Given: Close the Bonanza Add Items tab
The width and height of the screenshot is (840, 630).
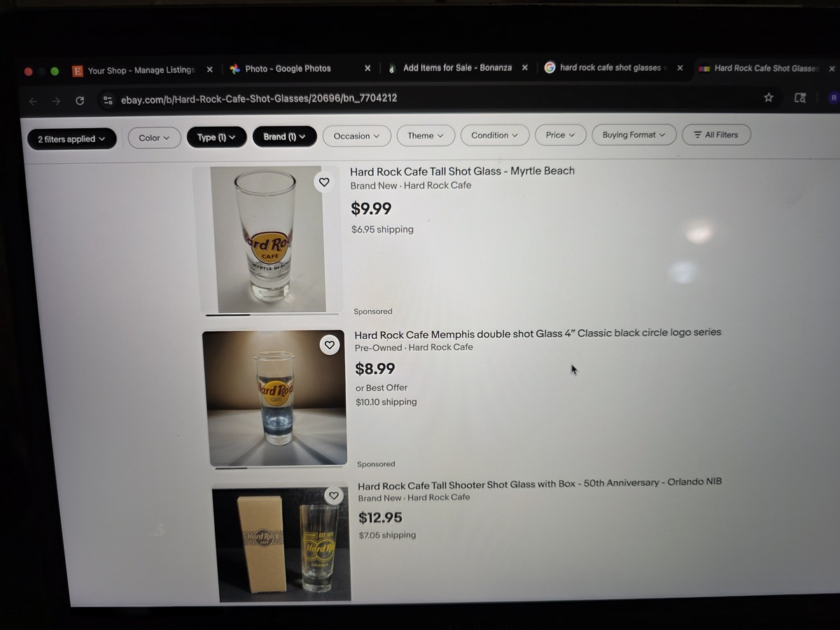Looking at the screenshot, I should pyautogui.click(x=525, y=68).
